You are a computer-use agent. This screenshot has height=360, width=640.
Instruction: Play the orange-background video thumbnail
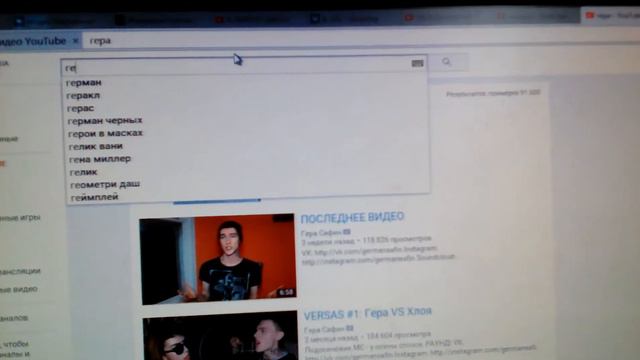pyautogui.click(x=218, y=259)
